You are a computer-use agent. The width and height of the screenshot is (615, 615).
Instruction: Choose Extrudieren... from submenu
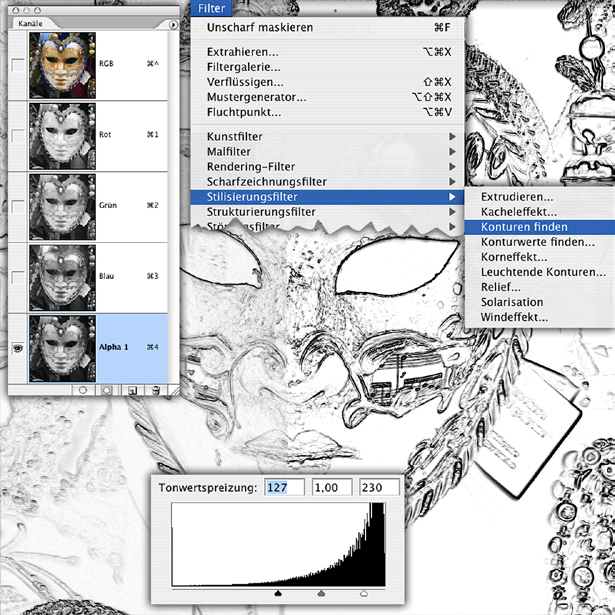(540, 197)
